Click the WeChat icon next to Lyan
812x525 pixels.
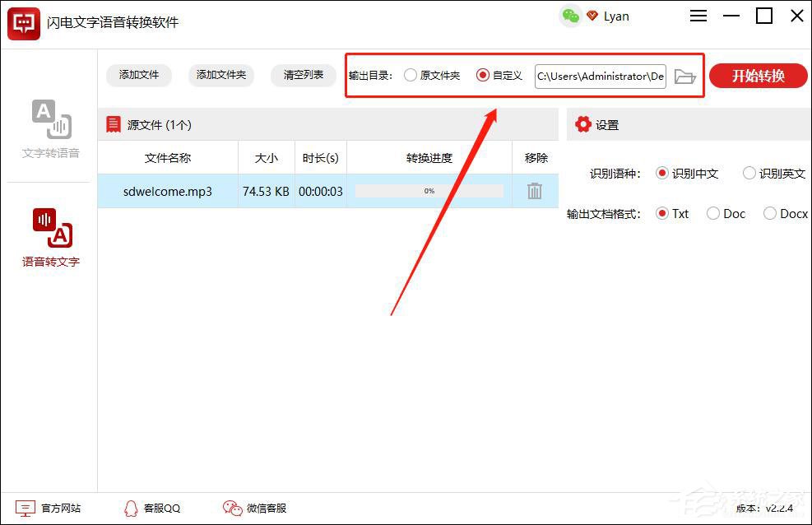pos(570,15)
